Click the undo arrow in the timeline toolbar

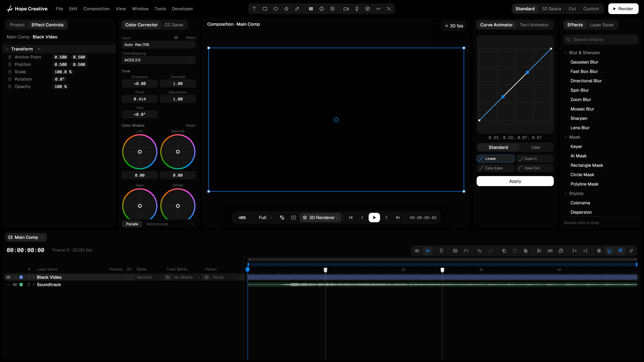click(x=479, y=251)
